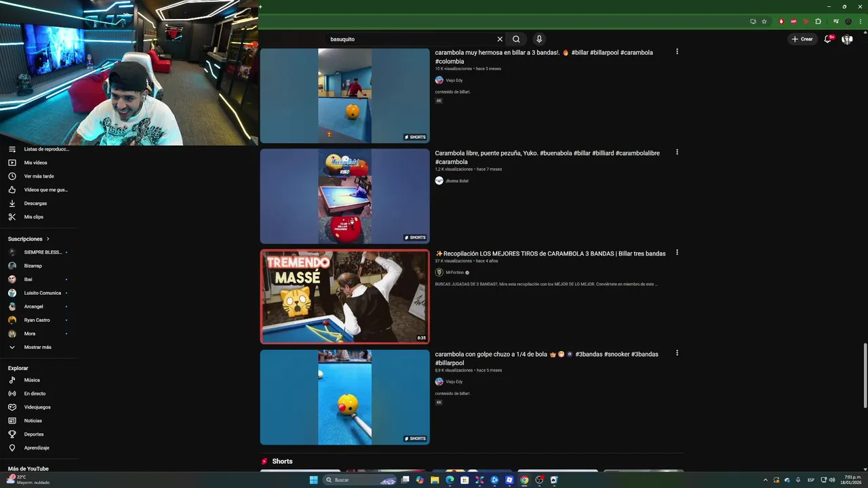Image resolution: width=868 pixels, height=488 pixels.
Task: Open the AdBlock Plus extension icon
Action: pos(793,21)
